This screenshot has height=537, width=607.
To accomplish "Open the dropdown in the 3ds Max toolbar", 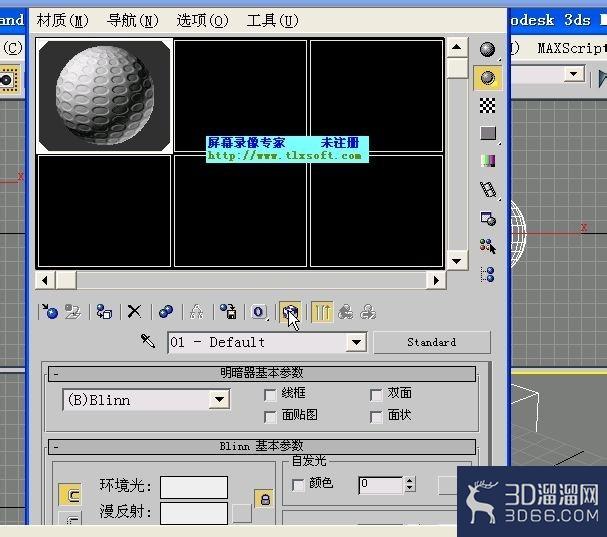I will (574, 74).
